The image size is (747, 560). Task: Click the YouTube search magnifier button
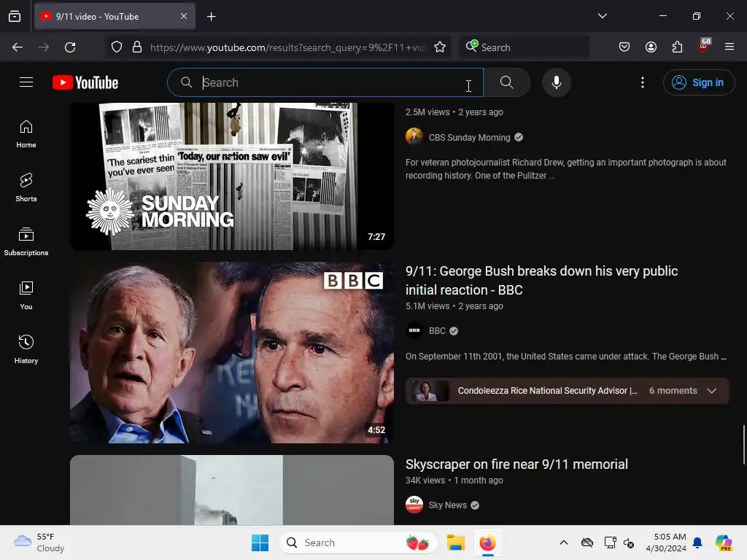click(506, 82)
